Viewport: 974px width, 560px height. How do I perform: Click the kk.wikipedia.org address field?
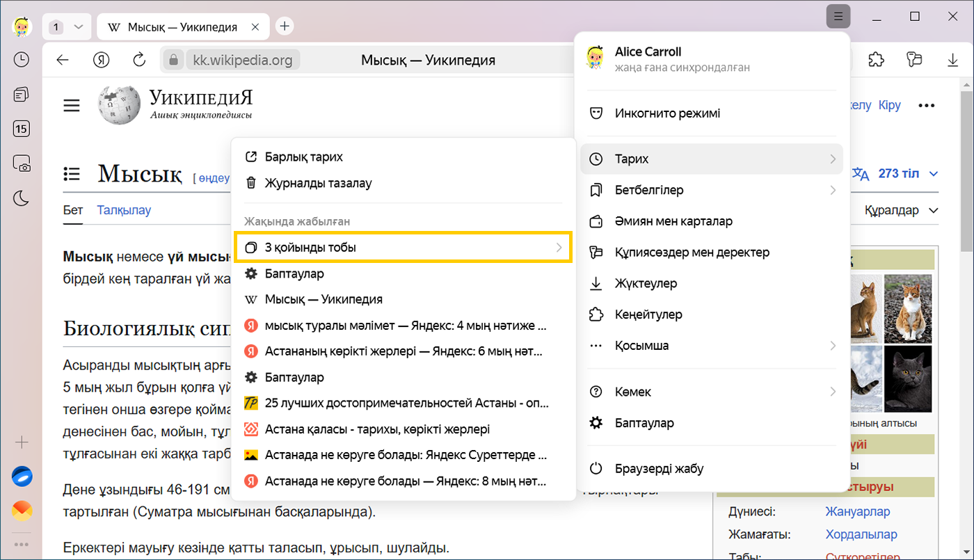click(x=241, y=60)
